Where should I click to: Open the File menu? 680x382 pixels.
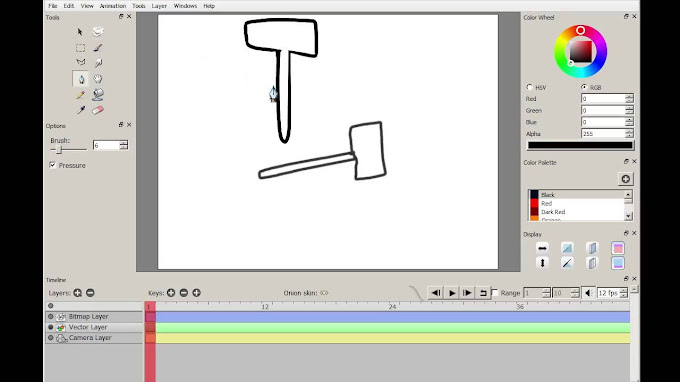click(x=52, y=6)
